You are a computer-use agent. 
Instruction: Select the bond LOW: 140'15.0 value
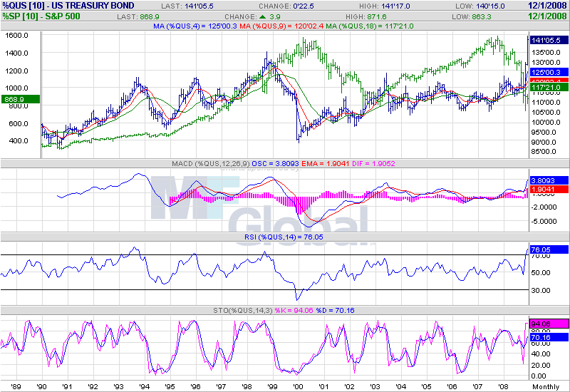click(x=480, y=6)
